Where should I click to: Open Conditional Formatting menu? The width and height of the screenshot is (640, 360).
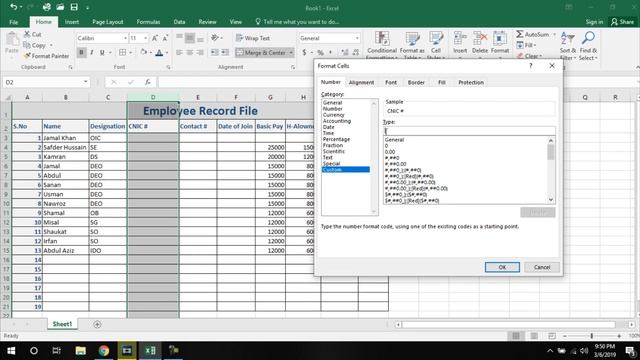(x=382, y=45)
